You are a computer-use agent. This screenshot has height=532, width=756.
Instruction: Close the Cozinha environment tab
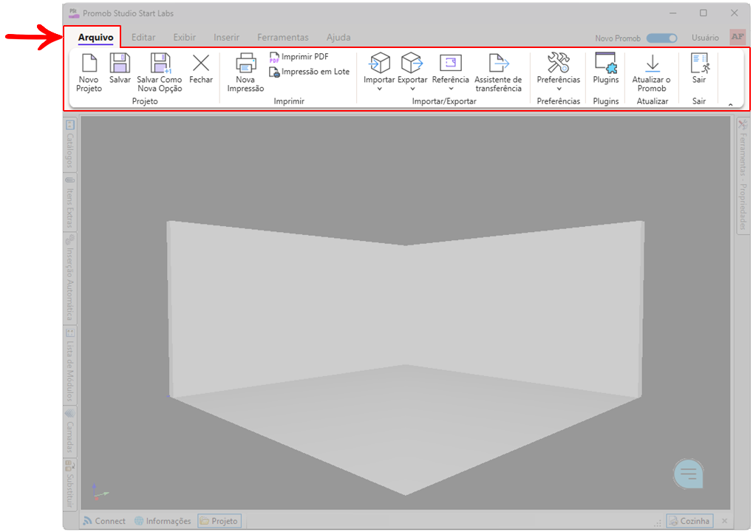[724, 521]
